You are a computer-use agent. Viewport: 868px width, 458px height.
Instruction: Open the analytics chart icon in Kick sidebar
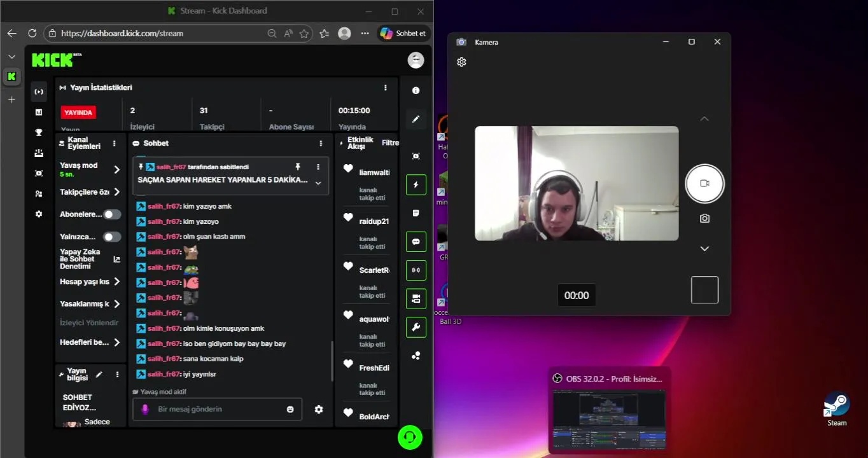[x=39, y=112]
